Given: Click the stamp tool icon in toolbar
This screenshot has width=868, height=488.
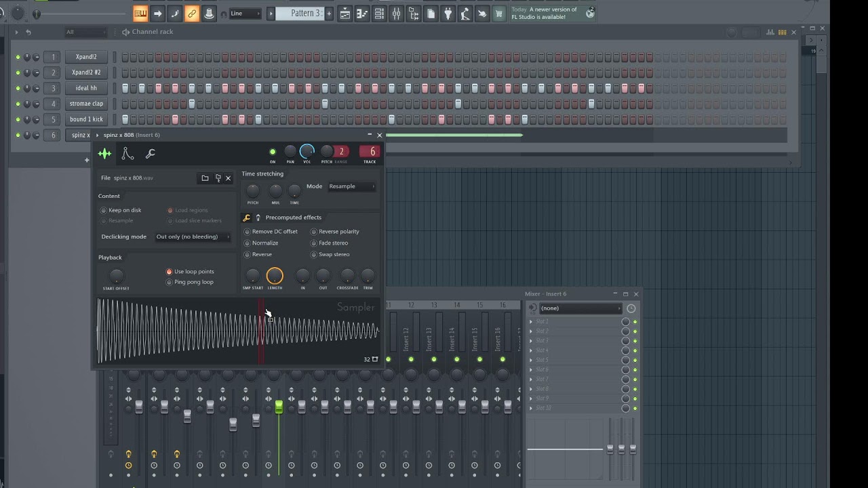Looking at the screenshot, I should (x=210, y=14).
